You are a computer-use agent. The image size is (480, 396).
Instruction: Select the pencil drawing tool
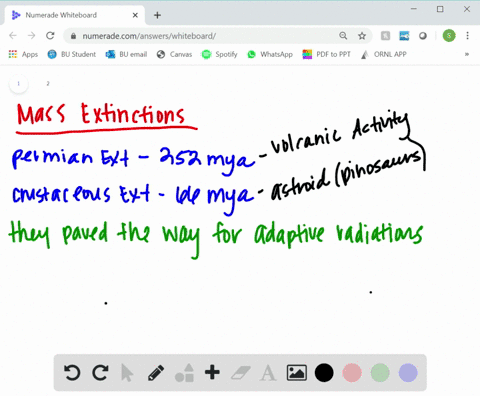point(156,373)
